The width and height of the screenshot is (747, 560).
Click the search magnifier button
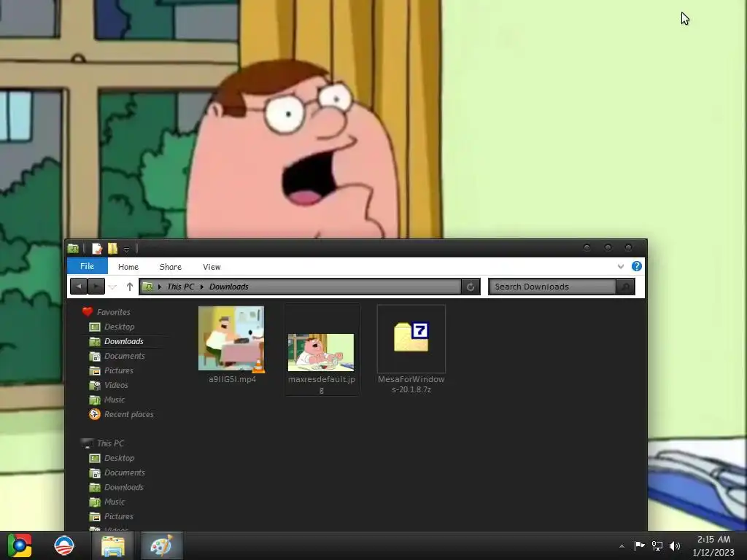point(625,287)
